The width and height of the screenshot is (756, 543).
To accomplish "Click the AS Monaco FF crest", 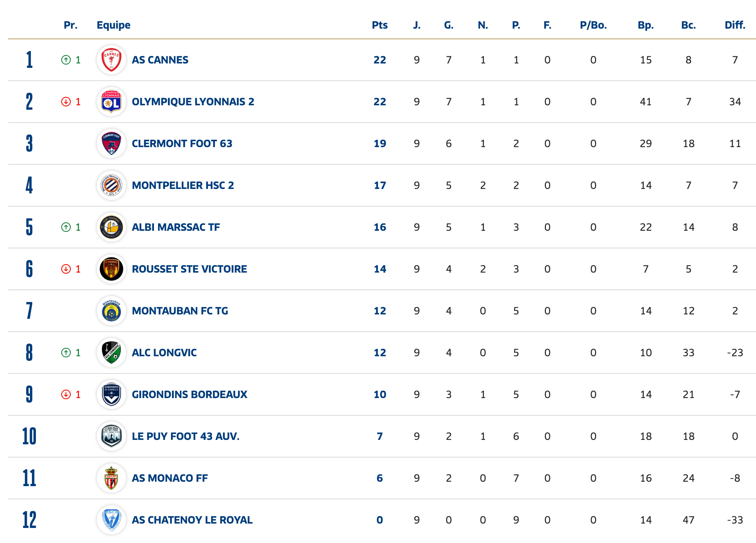I will pyautogui.click(x=111, y=478).
